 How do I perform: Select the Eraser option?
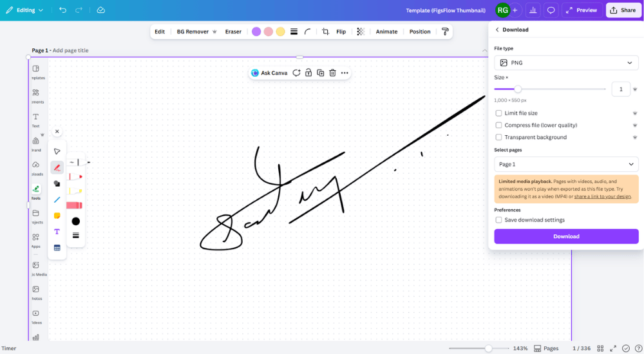coord(233,32)
